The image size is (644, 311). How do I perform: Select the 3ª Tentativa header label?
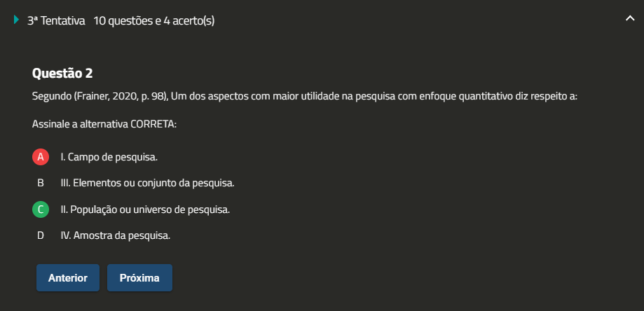point(56,21)
